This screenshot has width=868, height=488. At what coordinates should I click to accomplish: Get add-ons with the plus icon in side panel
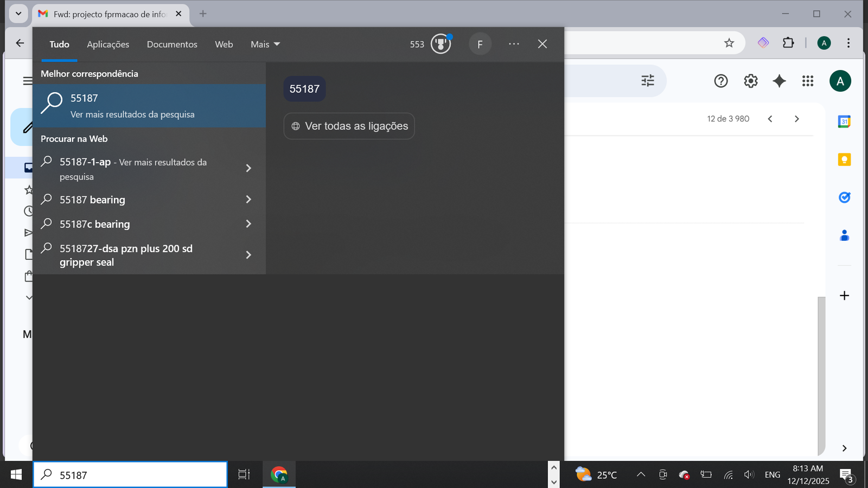coord(845,296)
